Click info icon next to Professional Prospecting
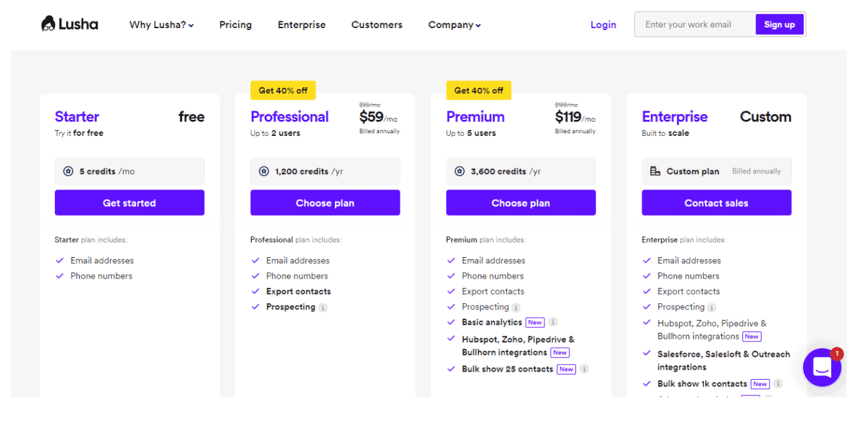Viewport: 868px width, 434px height. 323,307
